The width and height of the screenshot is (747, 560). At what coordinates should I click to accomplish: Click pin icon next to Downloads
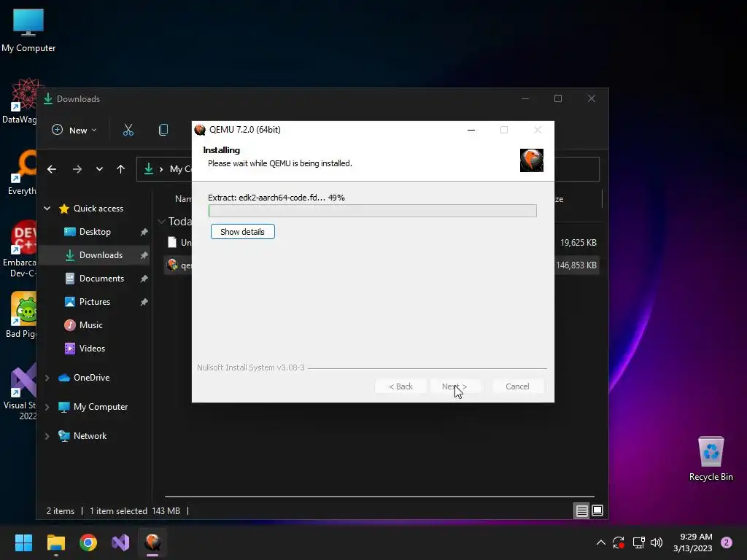click(144, 255)
